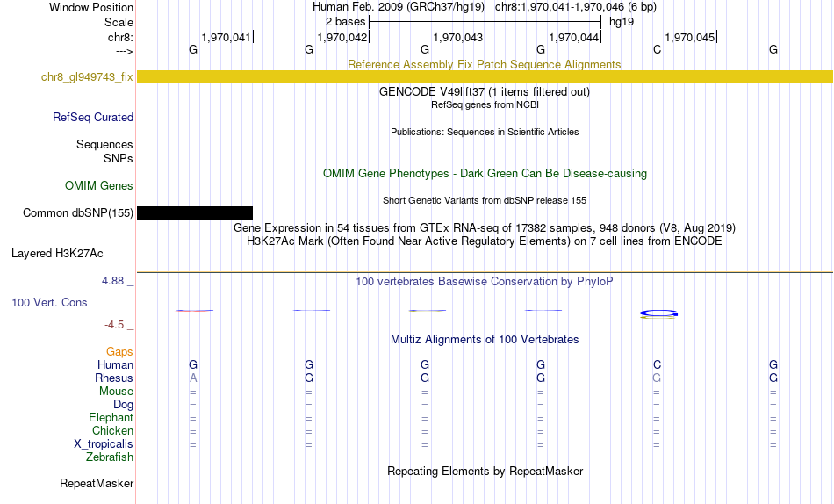The height and width of the screenshot is (504, 834).
Task: Click the Scale label on the left
Action: point(119,22)
